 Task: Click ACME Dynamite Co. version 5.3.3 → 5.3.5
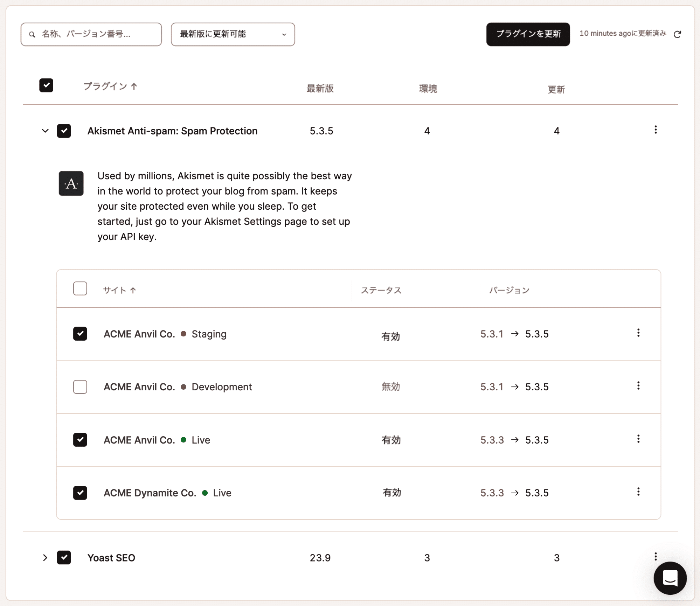point(514,493)
